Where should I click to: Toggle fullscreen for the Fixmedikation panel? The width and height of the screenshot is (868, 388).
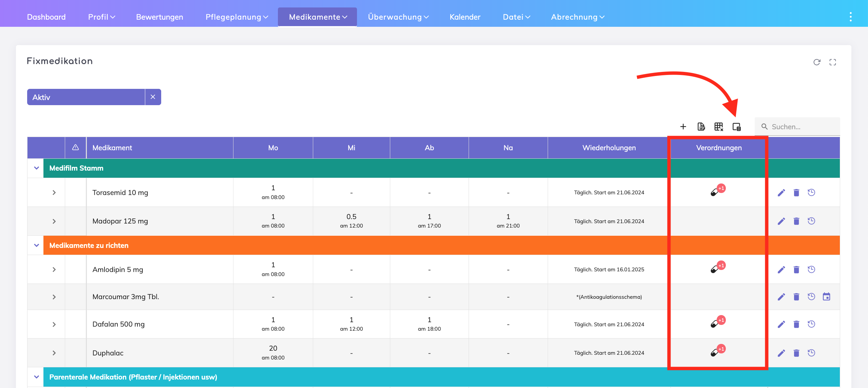pos(833,62)
